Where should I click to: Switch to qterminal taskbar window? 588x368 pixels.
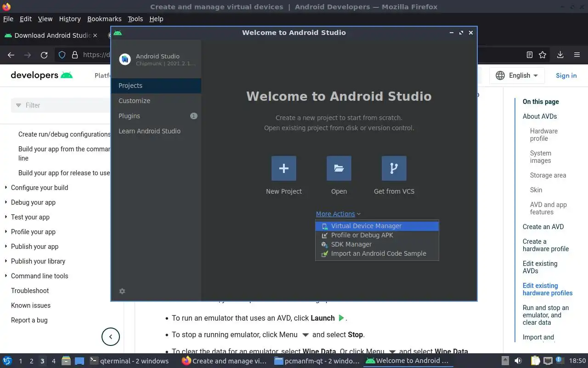click(x=130, y=361)
